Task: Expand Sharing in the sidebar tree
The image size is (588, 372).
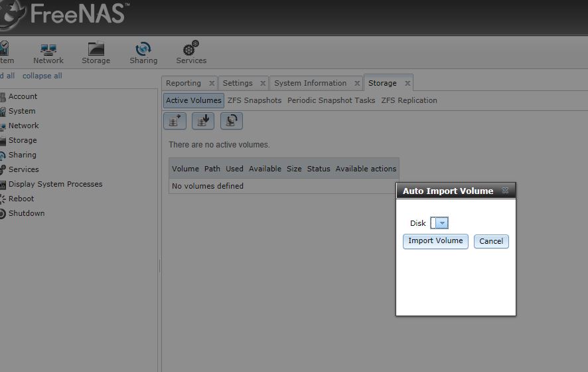Action: [x=22, y=155]
